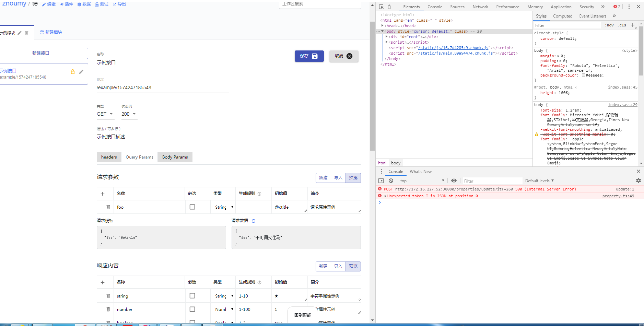Open the Network tab in DevTools
The width and height of the screenshot is (644, 326).
click(480, 7)
